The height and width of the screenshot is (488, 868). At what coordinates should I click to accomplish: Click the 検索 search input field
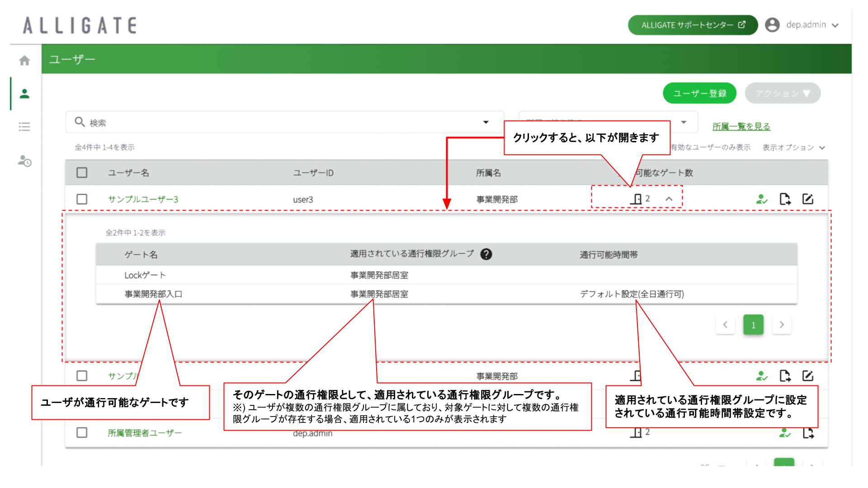coord(285,122)
